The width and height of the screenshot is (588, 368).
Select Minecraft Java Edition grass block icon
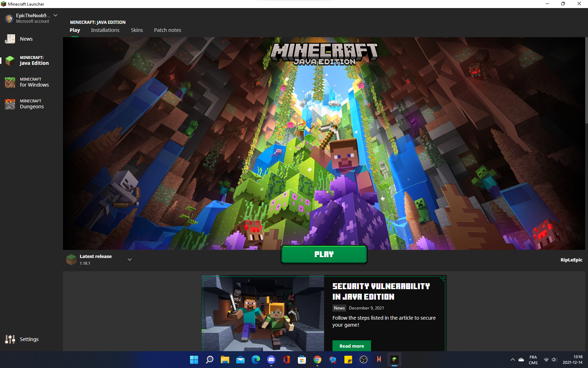click(x=10, y=61)
